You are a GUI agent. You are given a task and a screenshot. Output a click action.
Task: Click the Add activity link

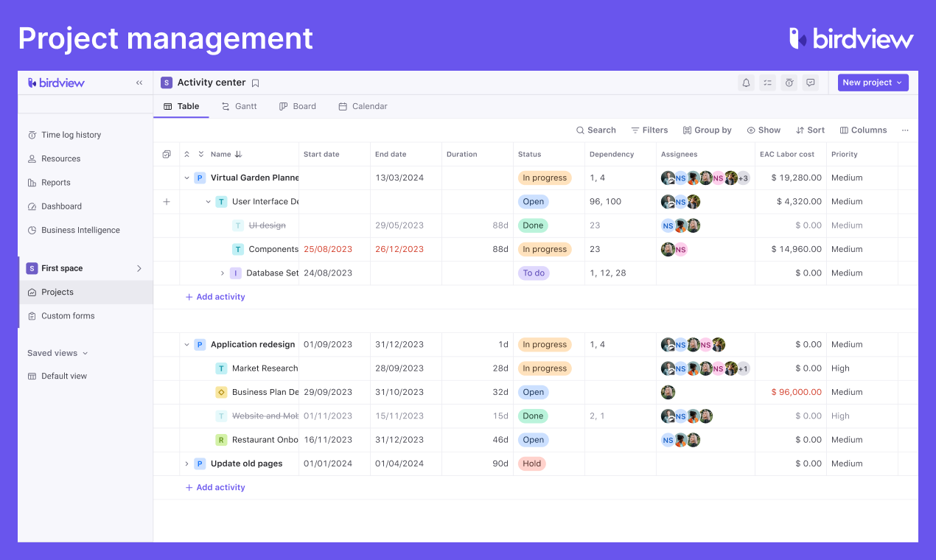click(x=214, y=296)
